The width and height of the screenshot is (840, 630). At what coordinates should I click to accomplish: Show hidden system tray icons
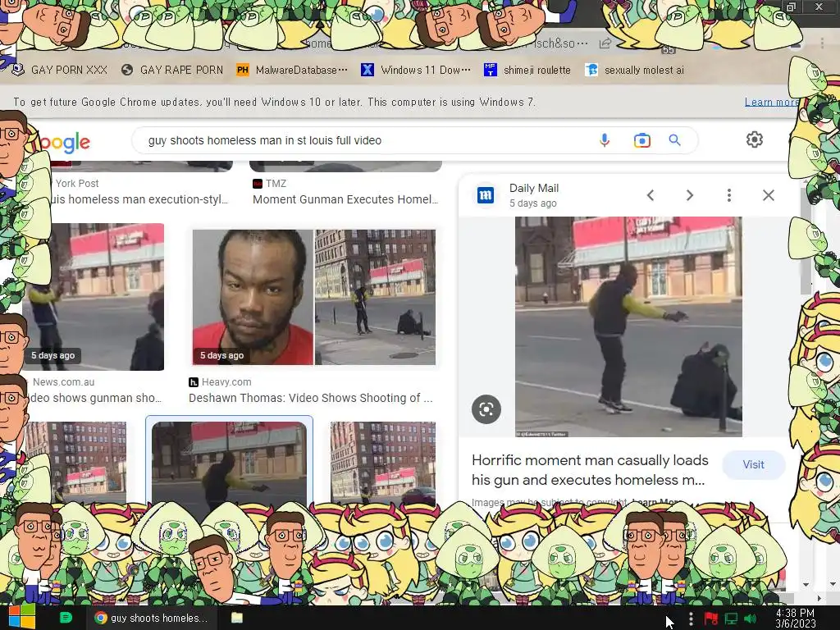[x=691, y=619]
